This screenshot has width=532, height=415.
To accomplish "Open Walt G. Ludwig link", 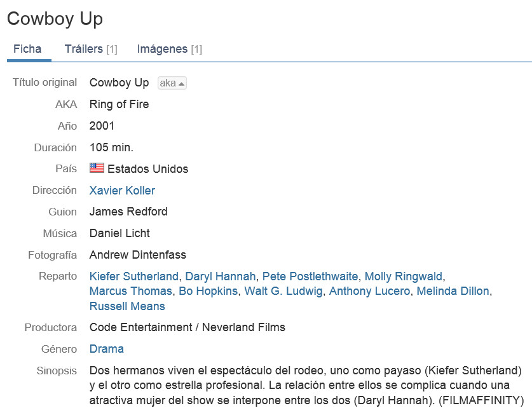I will (x=283, y=291).
